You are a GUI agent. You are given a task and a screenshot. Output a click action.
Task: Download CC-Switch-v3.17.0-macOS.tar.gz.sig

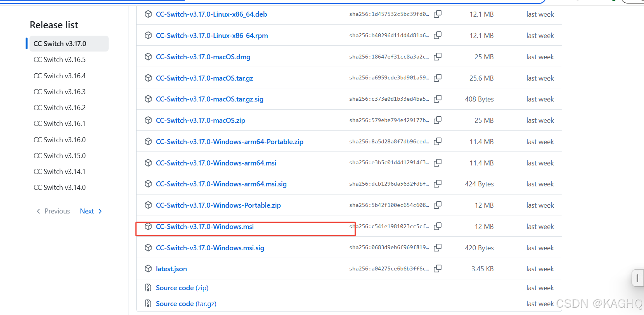coord(209,99)
